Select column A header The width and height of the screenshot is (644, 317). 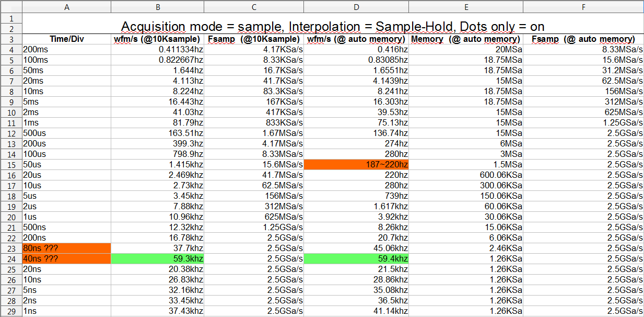point(67,7)
